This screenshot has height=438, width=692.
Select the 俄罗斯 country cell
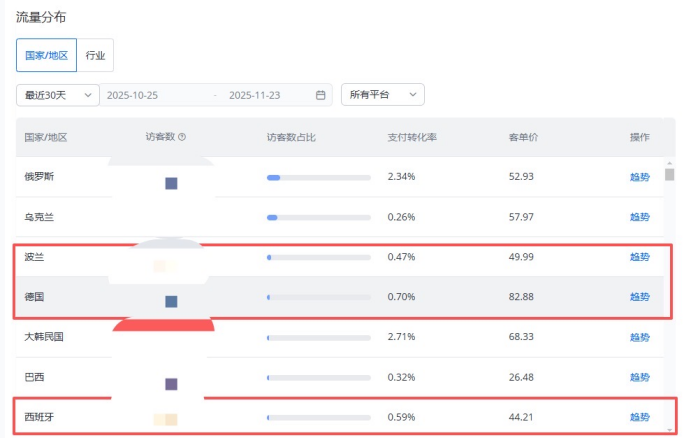point(39,177)
